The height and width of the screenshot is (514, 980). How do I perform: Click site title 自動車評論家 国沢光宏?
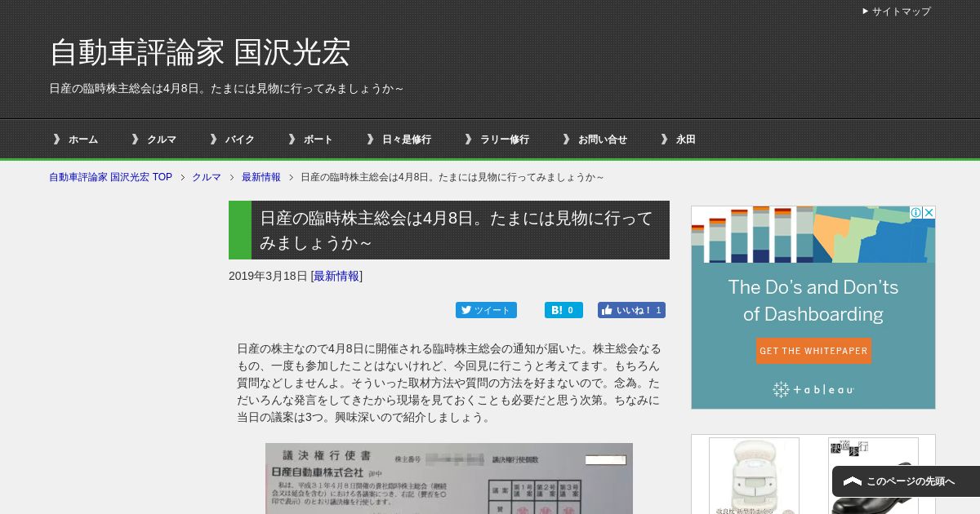click(200, 52)
